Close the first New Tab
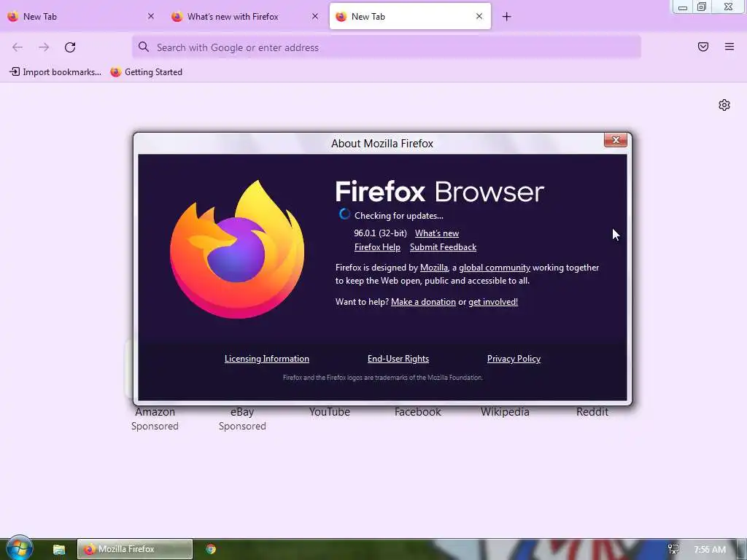Screen dimensions: 747x560 (x=151, y=16)
